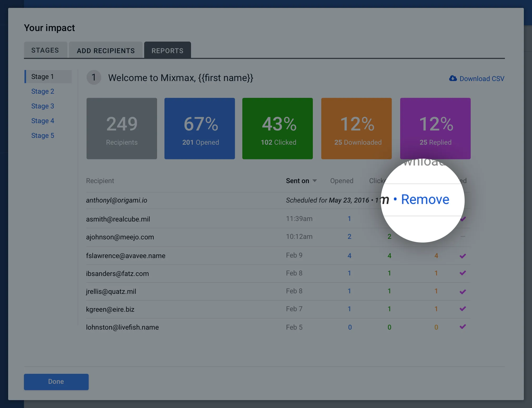Click the replied checkmark for fslawrence@avavee.name
Image resolution: width=532 pixels, height=408 pixels.
[x=463, y=256]
